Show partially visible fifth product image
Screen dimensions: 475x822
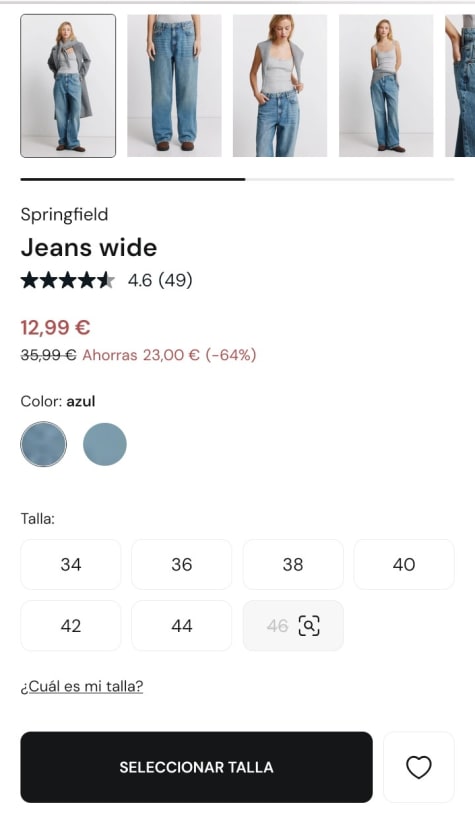click(x=460, y=85)
